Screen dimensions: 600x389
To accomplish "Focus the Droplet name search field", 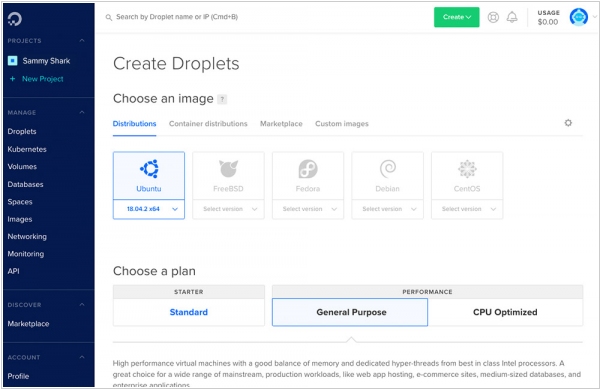I will [177, 17].
